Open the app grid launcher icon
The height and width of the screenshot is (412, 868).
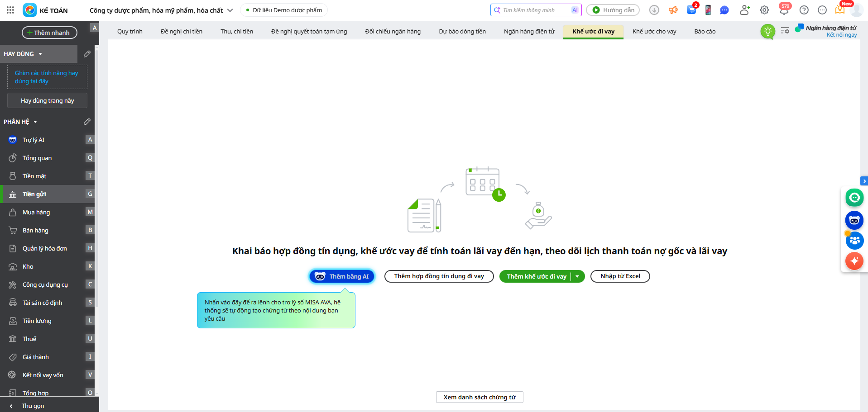(x=10, y=10)
